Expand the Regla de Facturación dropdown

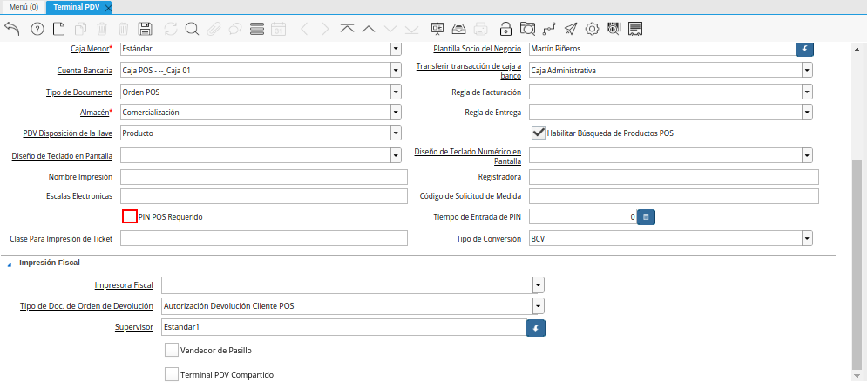[808, 92]
